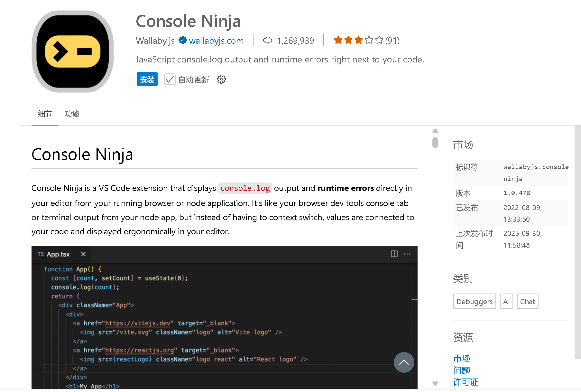Open the wallabyjs.com publisher link
581x392 pixels.
pyautogui.click(x=216, y=41)
